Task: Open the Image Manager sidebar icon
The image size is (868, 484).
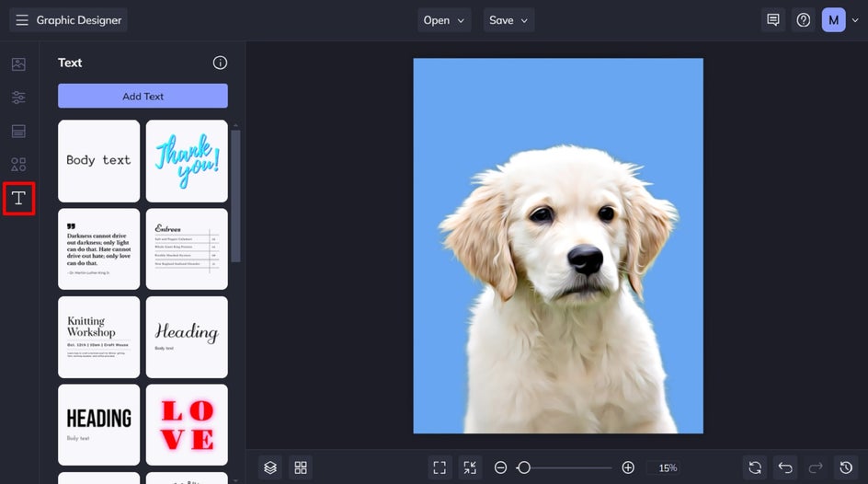Action: 18,64
